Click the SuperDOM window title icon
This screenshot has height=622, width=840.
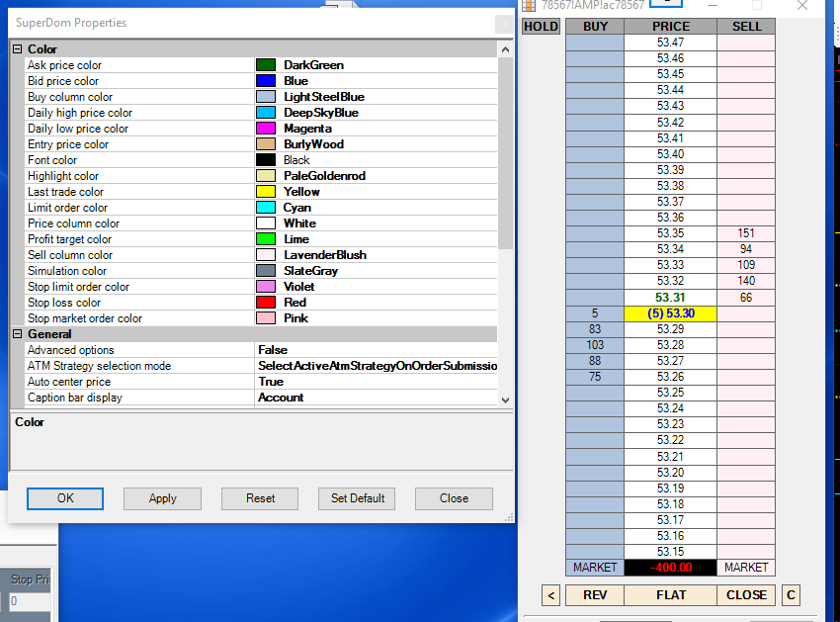pos(529,5)
